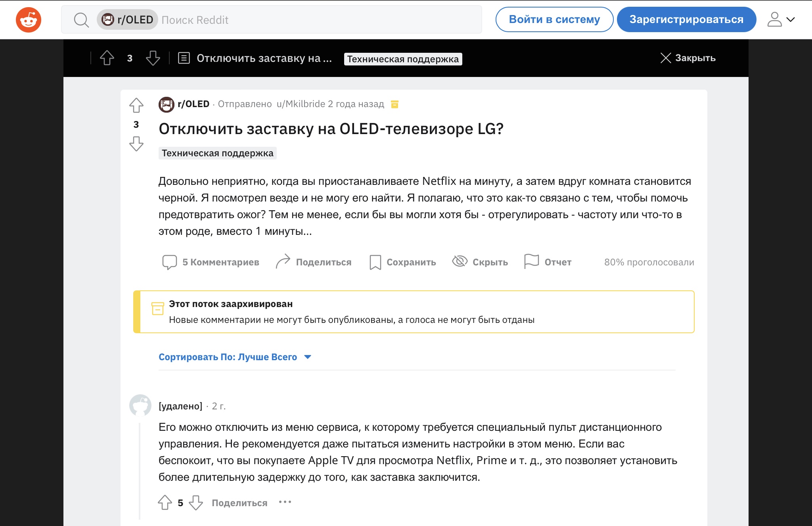The height and width of the screenshot is (526, 812).
Task: Open 5 Комментариев section
Action: click(211, 262)
